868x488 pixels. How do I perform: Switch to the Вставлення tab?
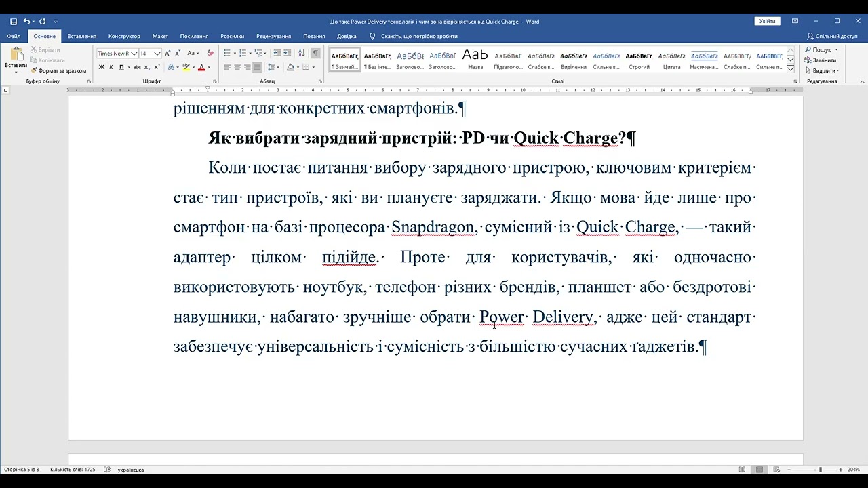82,36
